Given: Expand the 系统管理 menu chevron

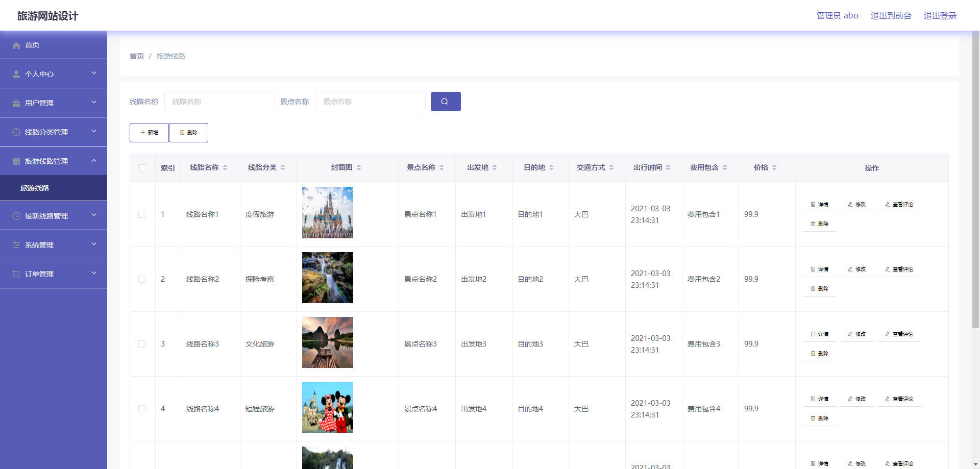Looking at the screenshot, I should click(x=94, y=244).
